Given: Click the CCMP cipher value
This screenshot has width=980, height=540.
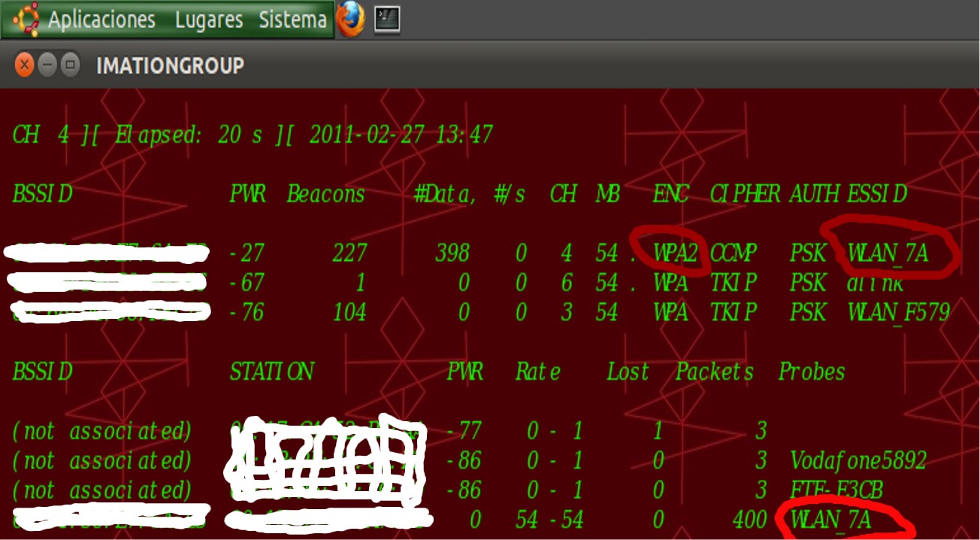Looking at the screenshot, I should (x=735, y=253).
